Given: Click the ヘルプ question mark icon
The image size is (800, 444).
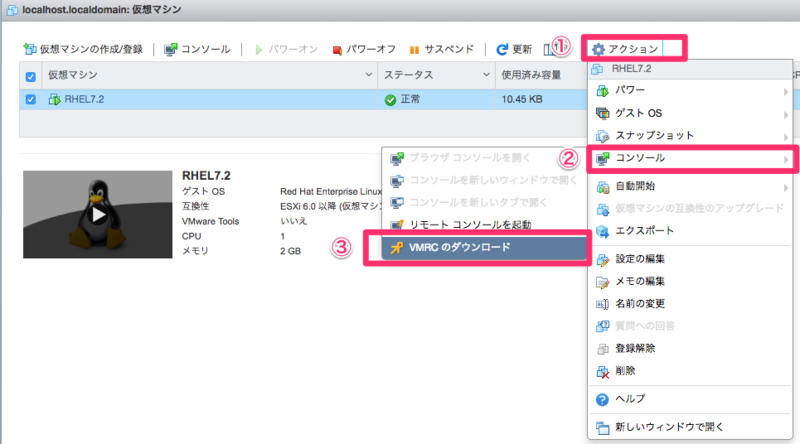Looking at the screenshot, I should tap(602, 400).
